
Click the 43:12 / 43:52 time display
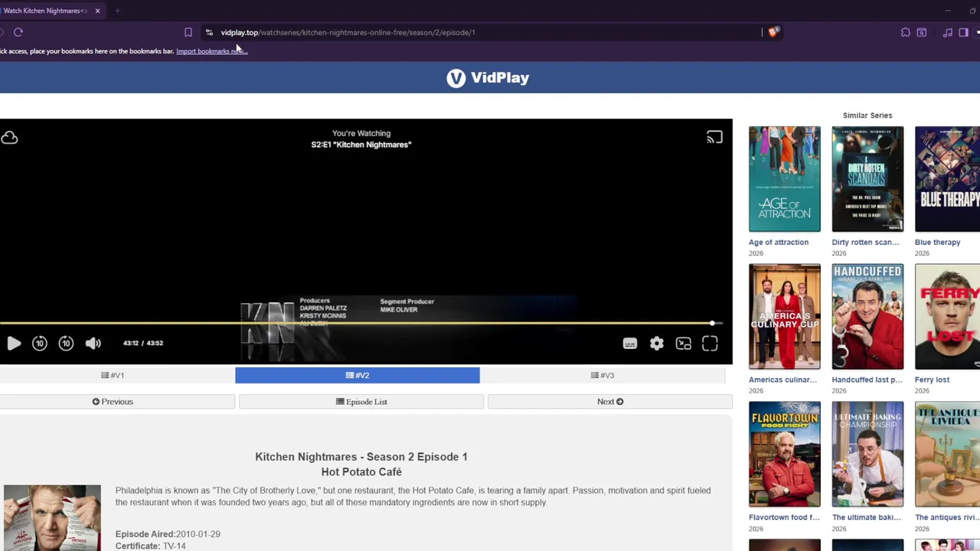point(143,344)
